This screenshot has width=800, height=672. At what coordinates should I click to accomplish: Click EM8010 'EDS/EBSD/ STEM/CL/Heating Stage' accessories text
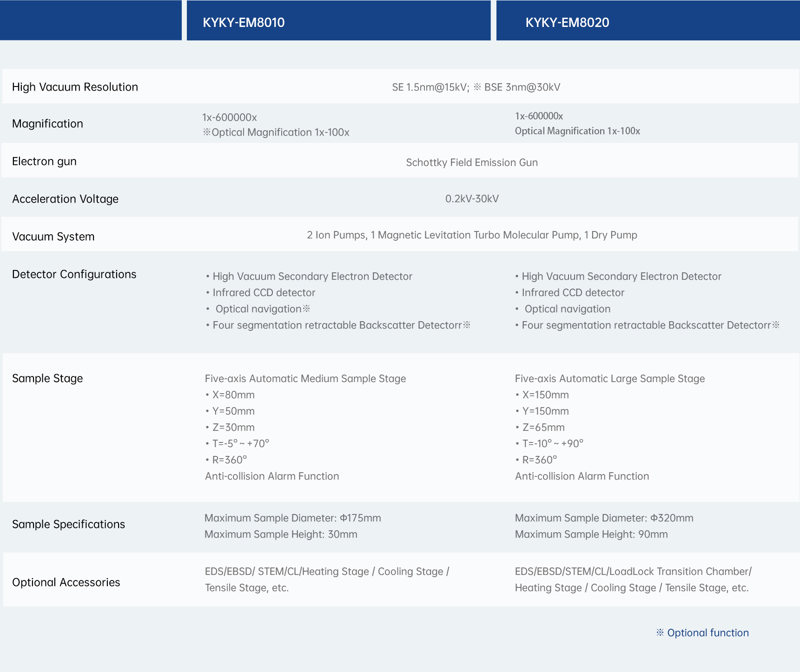327,580
